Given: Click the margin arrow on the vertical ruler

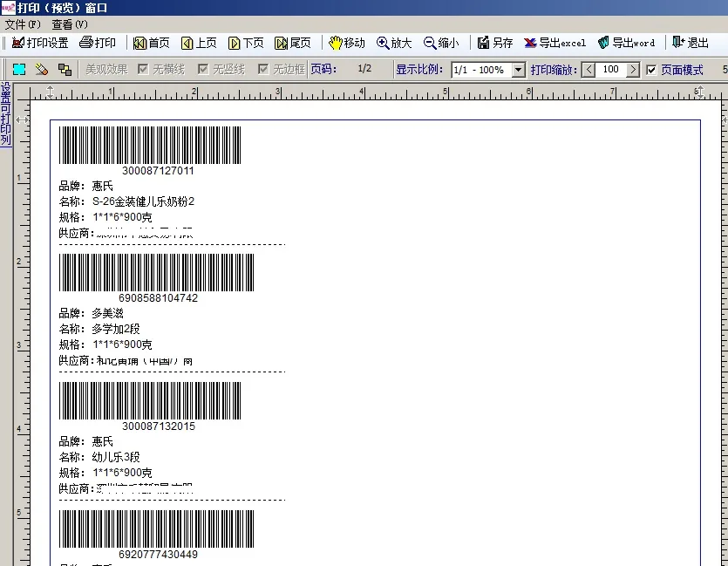Looking at the screenshot, I should click(x=22, y=119).
